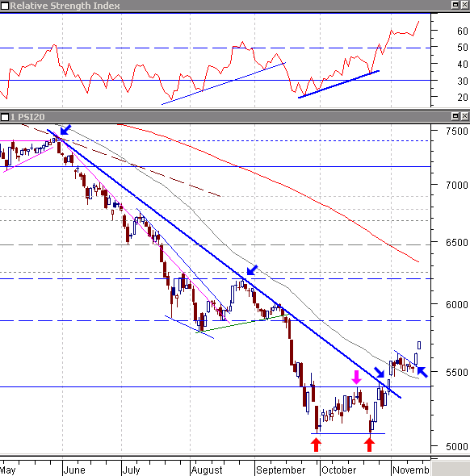Image resolution: width=470 pixels, height=476 pixels.
Task: Select the green rising support line near August
Action: click(x=243, y=324)
